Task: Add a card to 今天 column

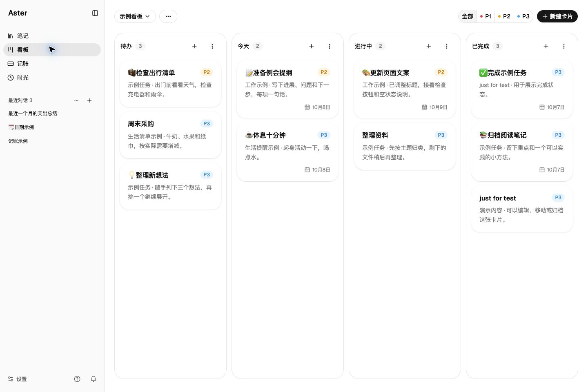Action: pyautogui.click(x=312, y=46)
